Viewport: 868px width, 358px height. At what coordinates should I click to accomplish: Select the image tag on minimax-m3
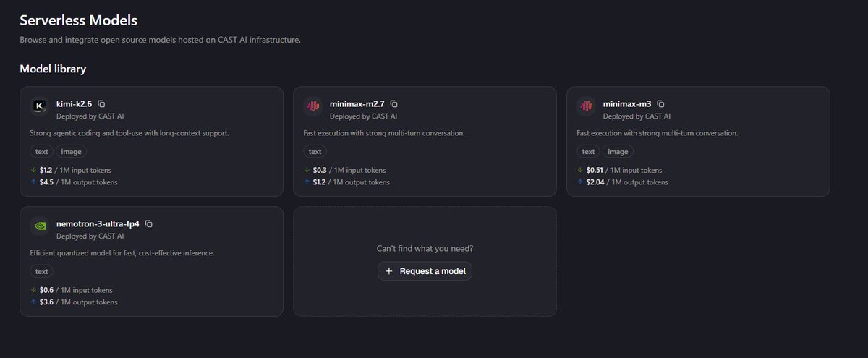(x=618, y=152)
